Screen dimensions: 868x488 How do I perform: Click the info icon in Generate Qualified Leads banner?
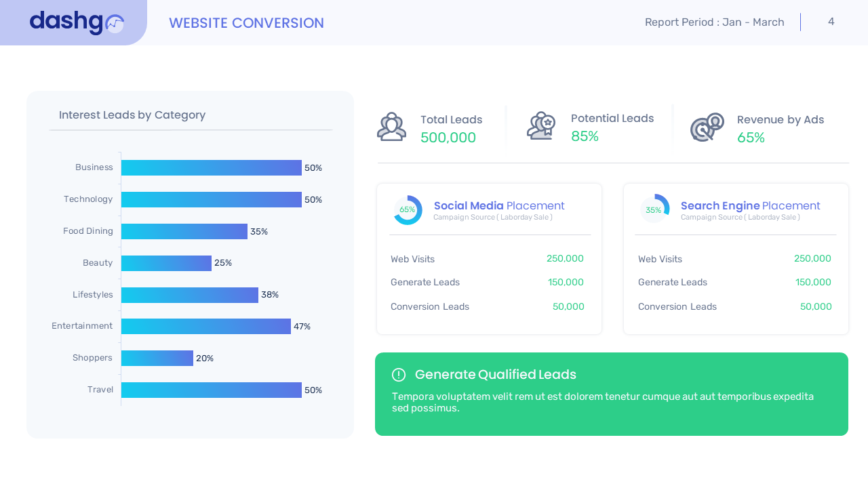399,374
